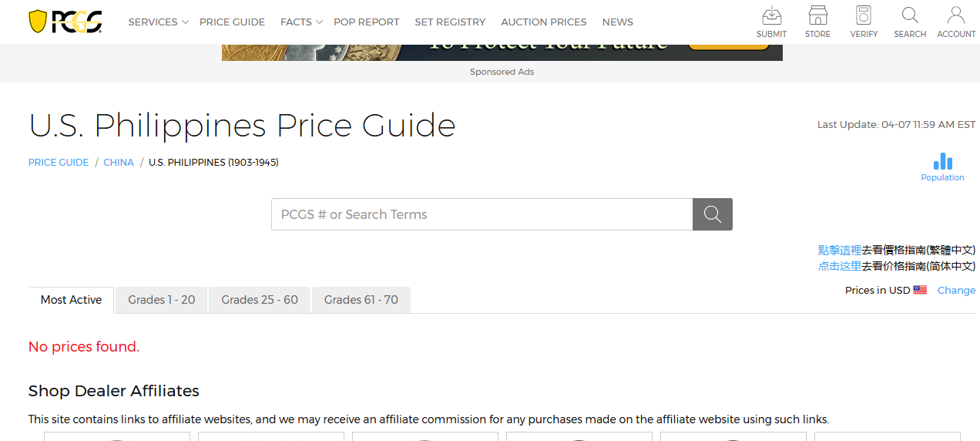Open Set Registry menu item
The height and width of the screenshot is (441, 980).
click(x=450, y=22)
